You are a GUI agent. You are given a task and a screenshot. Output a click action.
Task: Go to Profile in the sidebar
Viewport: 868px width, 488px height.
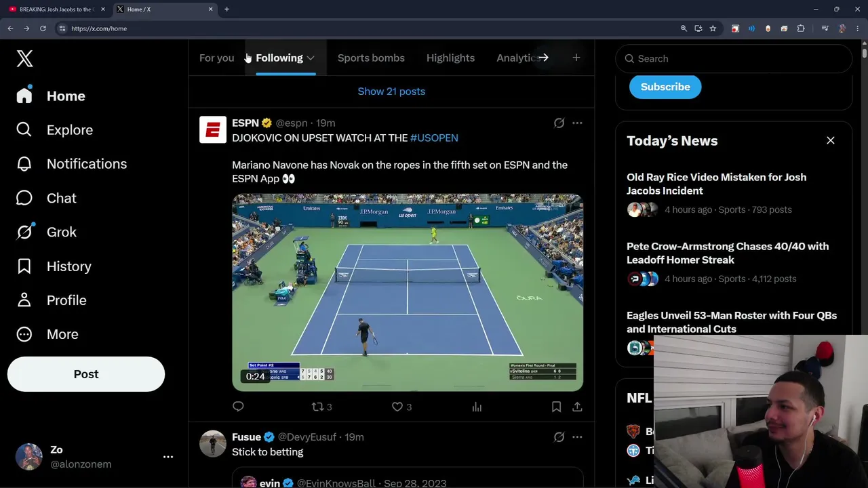pyautogui.click(x=51, y=300)
